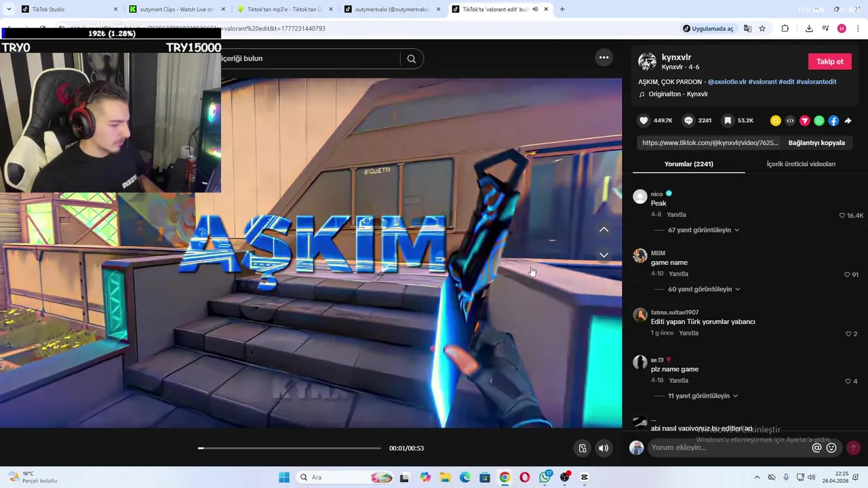Click the taskbar Ara search box
Screen dimensions: 868x488
[x=343, y=477]
